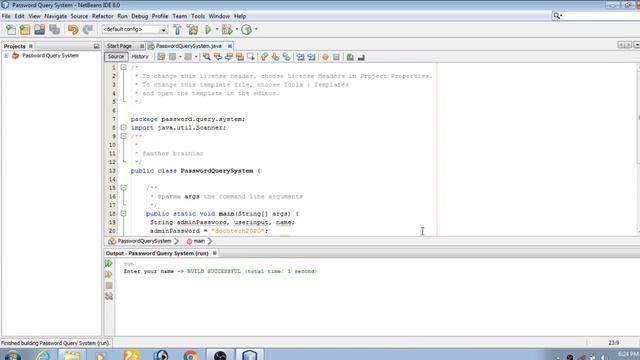Open Debug Project dropdown arrow
Image resolution: width=640 pixels, height=360 pixels.
[236, 29]
